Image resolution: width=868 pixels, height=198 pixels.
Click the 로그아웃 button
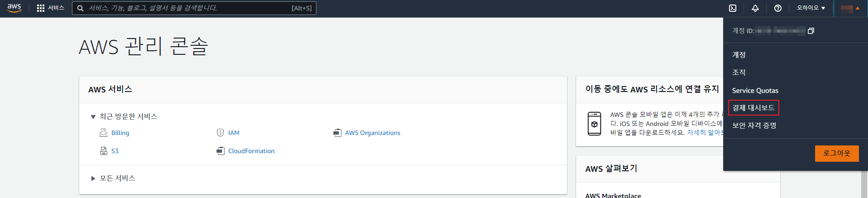click(x=837, y=153)
